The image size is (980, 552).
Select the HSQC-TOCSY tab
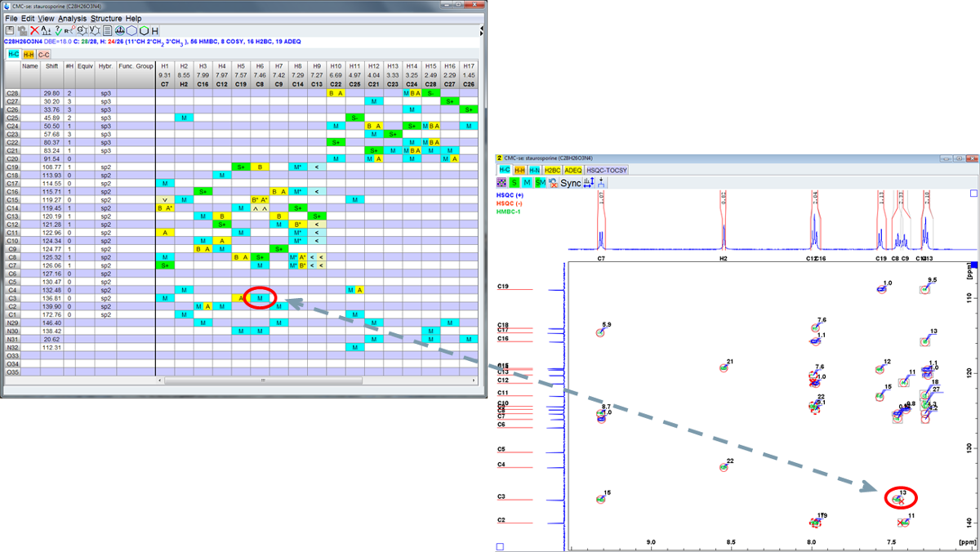pyautogui.click(x=608, y=170)
